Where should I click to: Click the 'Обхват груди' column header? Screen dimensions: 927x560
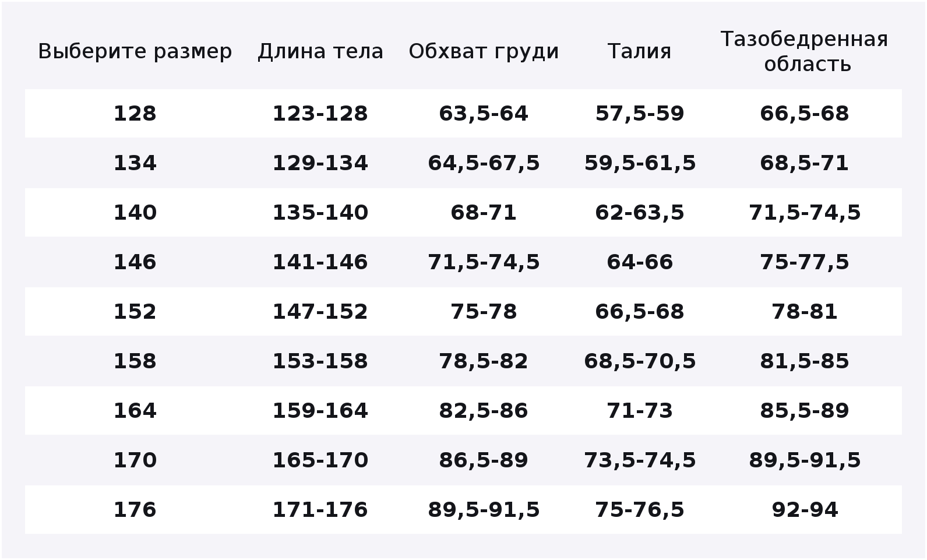[x=484, y=52]
